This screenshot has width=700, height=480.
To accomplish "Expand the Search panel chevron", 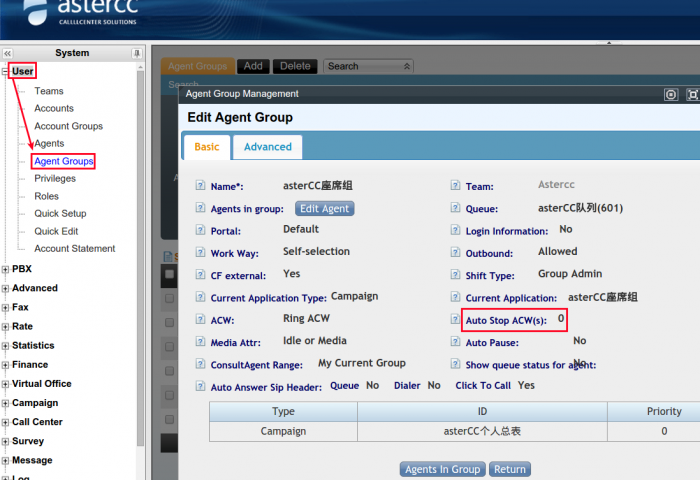I will tap(406, 66).
